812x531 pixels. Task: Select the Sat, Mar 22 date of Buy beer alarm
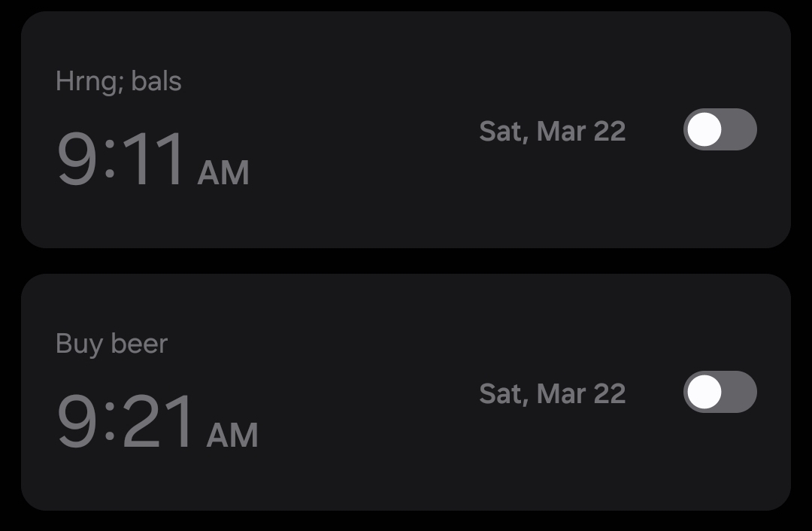click(x=553, y=394)
